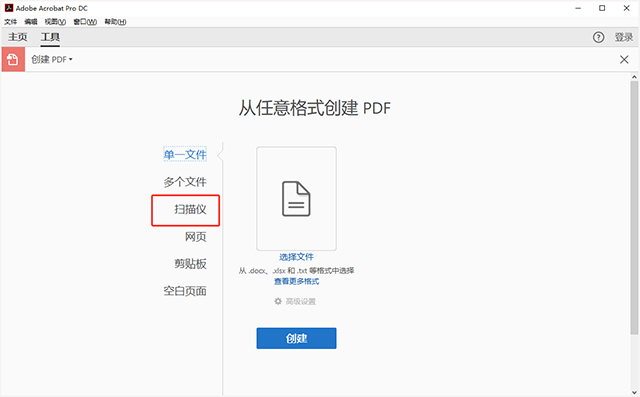Click the blue 创建 button
The image size is (640, 397).
click(x=296, y=338)
